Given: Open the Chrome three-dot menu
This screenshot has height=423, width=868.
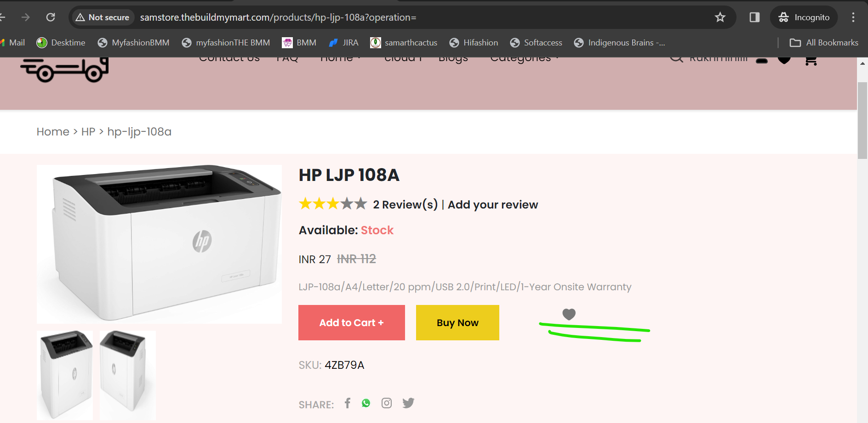Looking at the screenshot, I should click(x=853, y=17).
